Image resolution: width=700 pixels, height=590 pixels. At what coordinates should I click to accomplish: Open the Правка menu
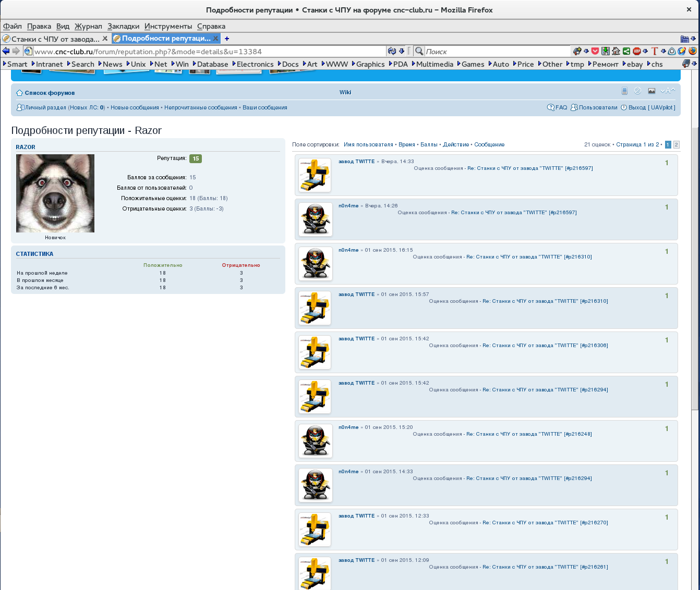39,26
